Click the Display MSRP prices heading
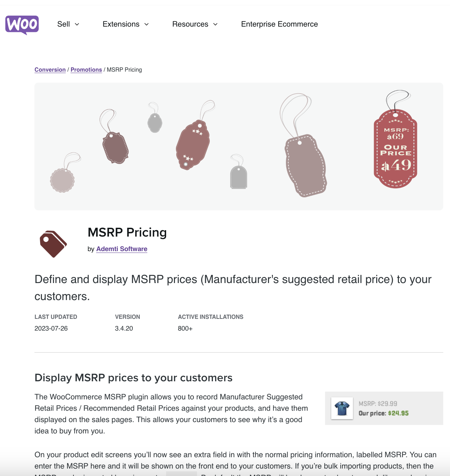This screenshot has width=450, height=476. (133, 378)
